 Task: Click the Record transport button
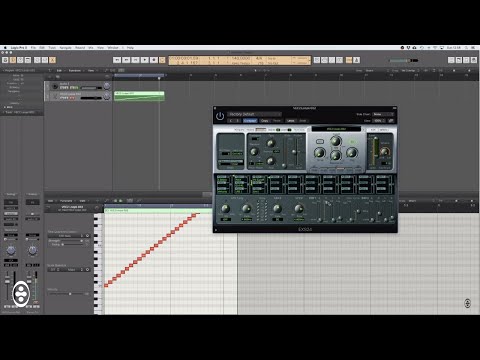coord(154,60)
